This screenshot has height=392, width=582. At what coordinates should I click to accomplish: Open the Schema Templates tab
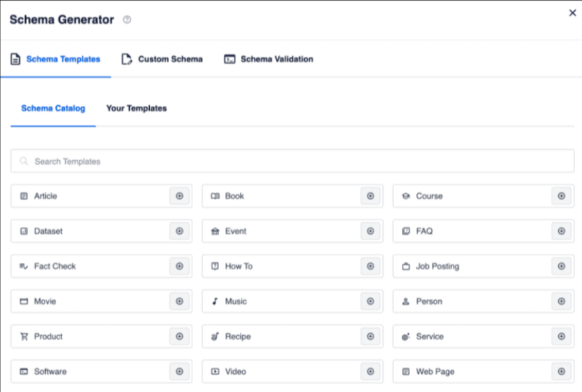[56, 59]
